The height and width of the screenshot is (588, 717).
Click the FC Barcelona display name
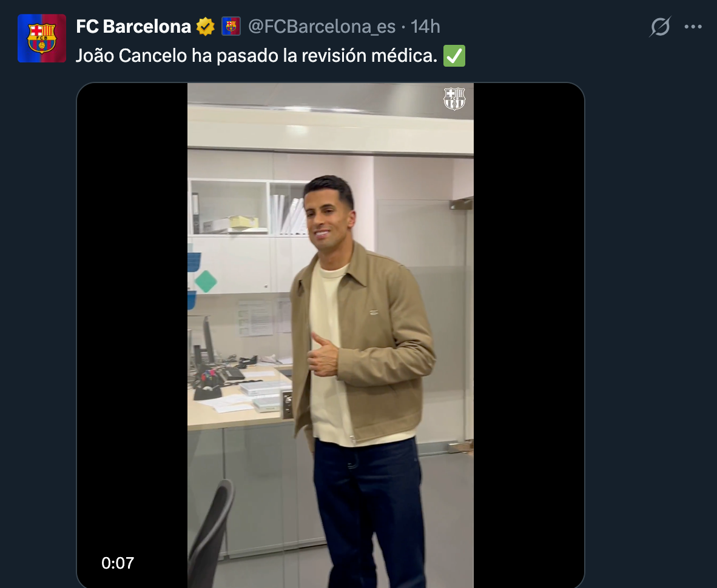133,27
